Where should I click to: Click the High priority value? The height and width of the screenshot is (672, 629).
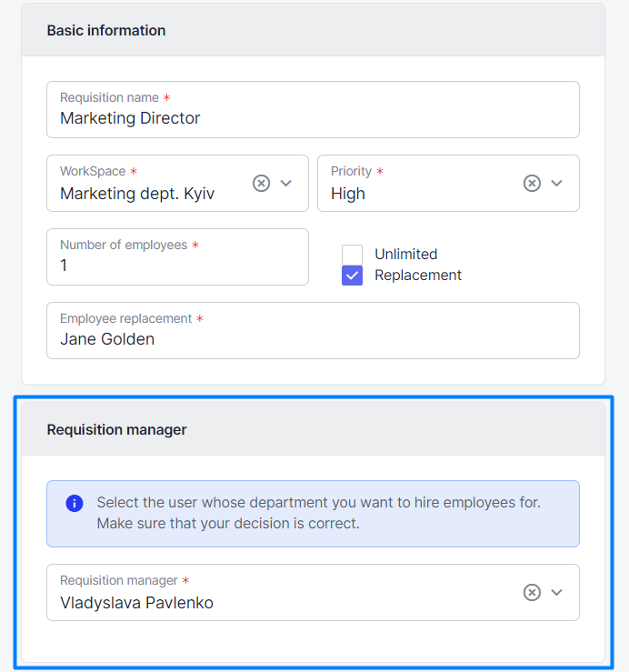click(x=348, y=194)
